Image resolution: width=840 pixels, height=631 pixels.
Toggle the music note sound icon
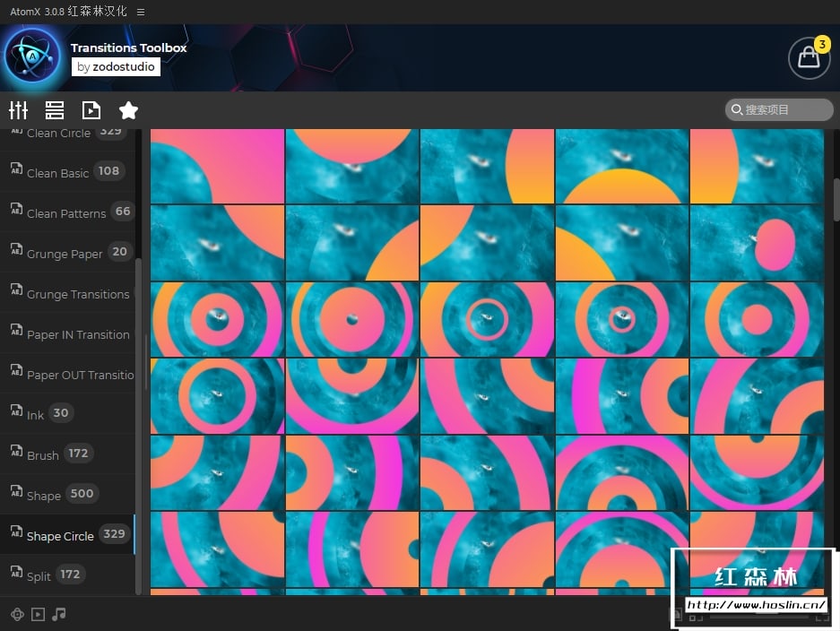(59, 614)
